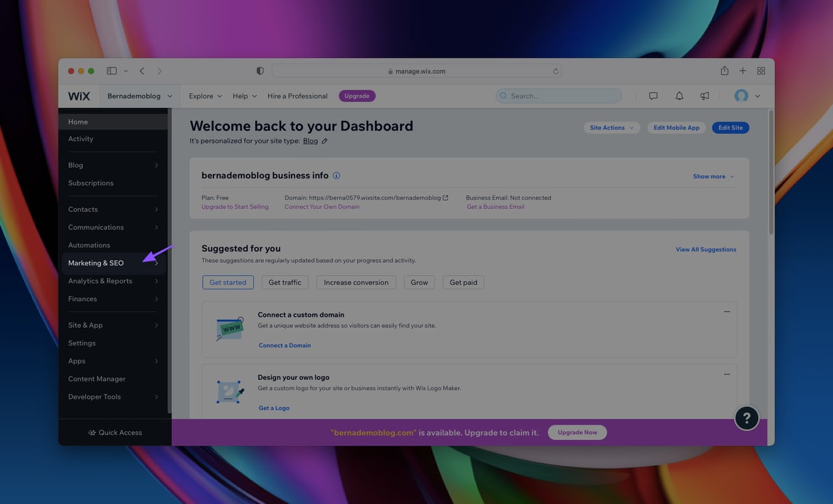This screenshot has width=833, height=504.
Task: Select the Get paid tab
Action: point(463,282)
